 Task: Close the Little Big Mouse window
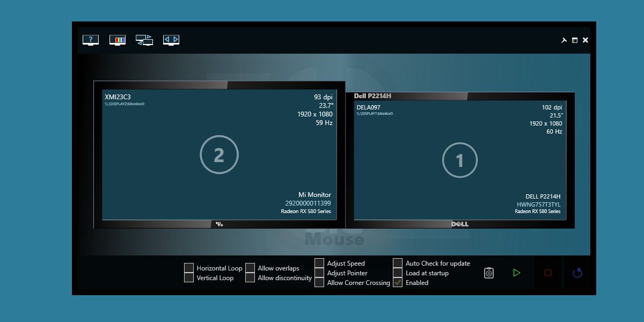pyautogui.click(x=586, y=40)
